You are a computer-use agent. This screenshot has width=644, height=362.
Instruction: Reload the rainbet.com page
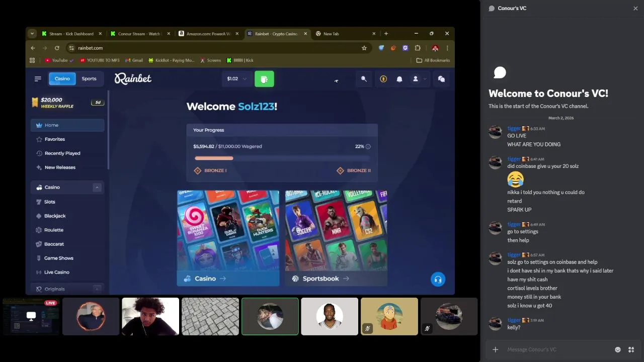[x=57, y=48]
